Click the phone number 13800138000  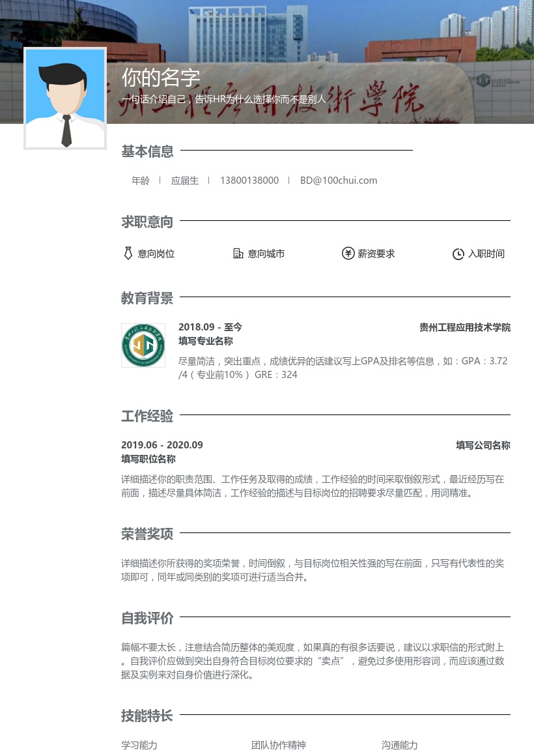[x=249, y=181]
